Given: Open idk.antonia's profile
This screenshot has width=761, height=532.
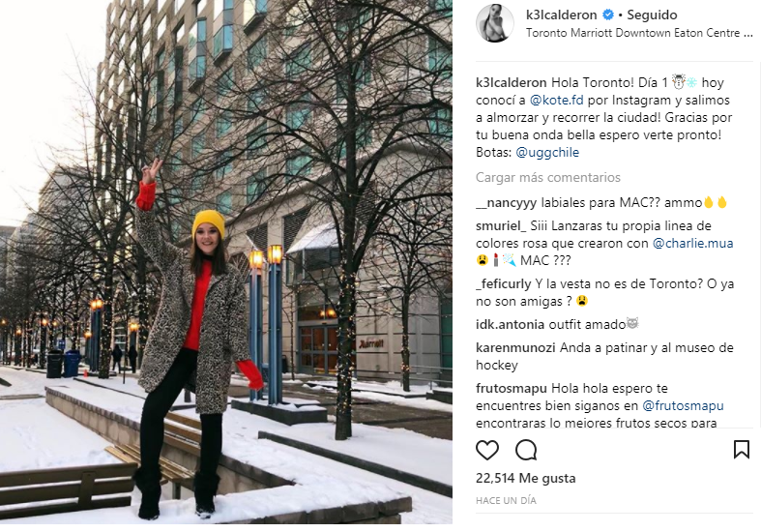Looking at the screenshot, I should (x=511, y=324).
